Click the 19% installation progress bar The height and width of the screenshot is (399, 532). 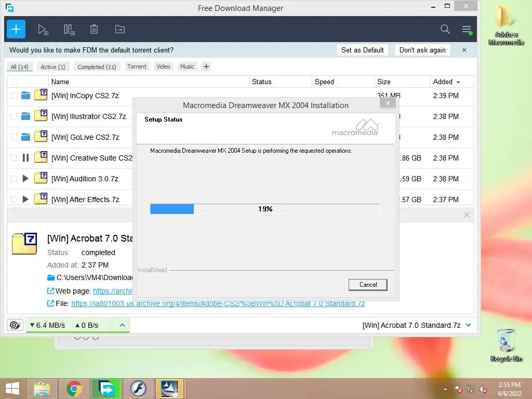(x=265, y=209)
